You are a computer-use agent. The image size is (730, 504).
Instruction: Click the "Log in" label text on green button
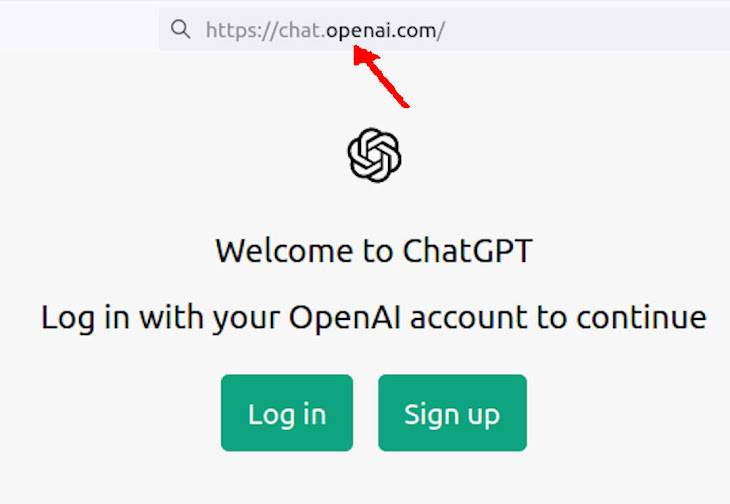[287, 414]
